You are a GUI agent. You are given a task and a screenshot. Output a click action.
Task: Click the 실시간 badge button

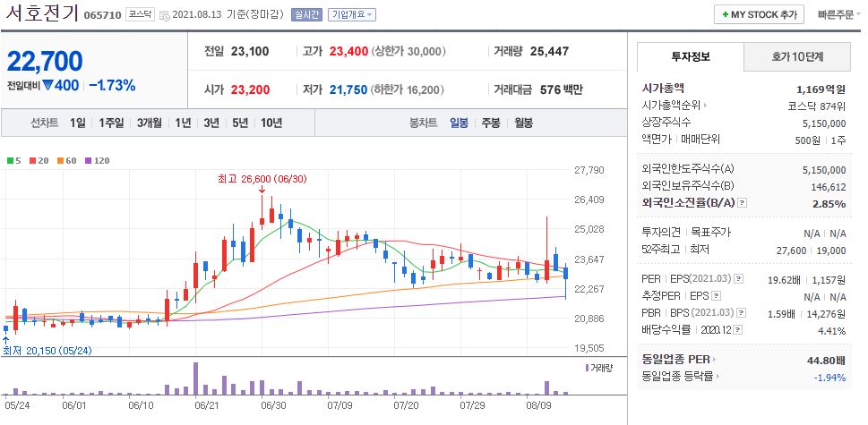tap(306, 15)
